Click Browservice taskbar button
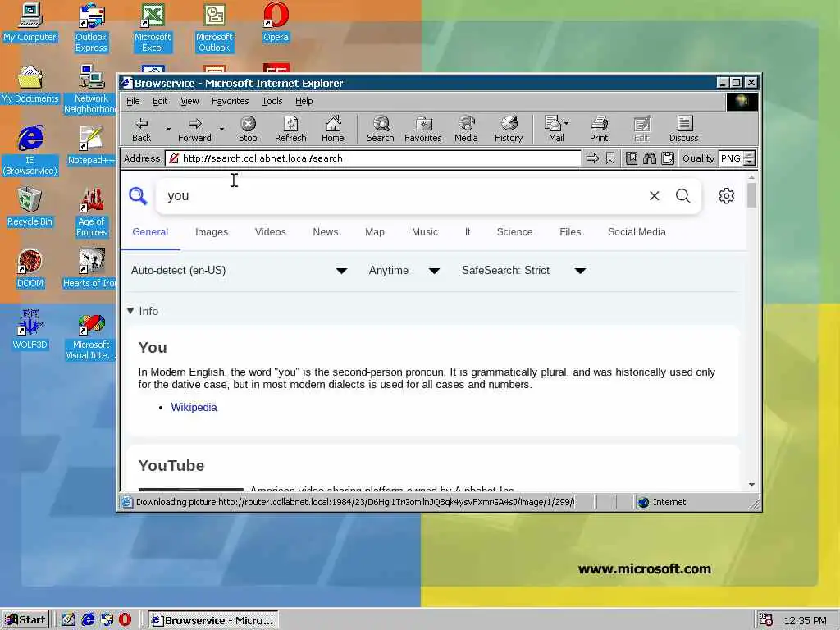Image resolution: width=840 pixels, height=630 pixels. [212, 620]
